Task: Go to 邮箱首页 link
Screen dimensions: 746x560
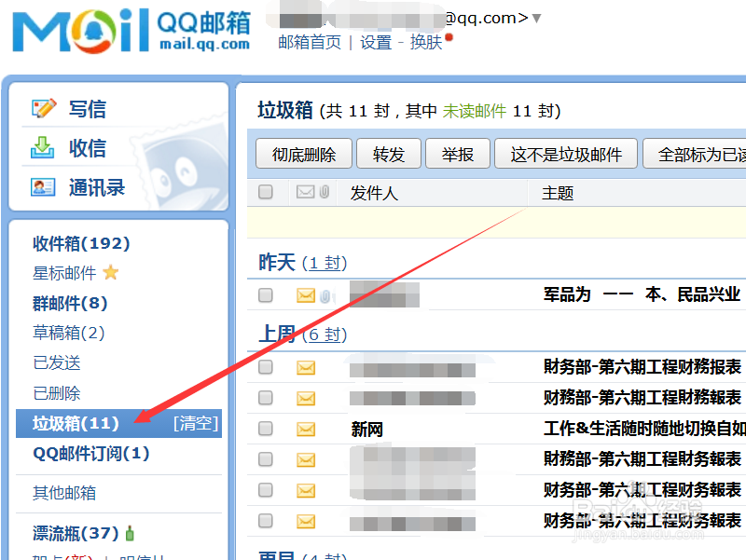Action: tap(310, 42)
